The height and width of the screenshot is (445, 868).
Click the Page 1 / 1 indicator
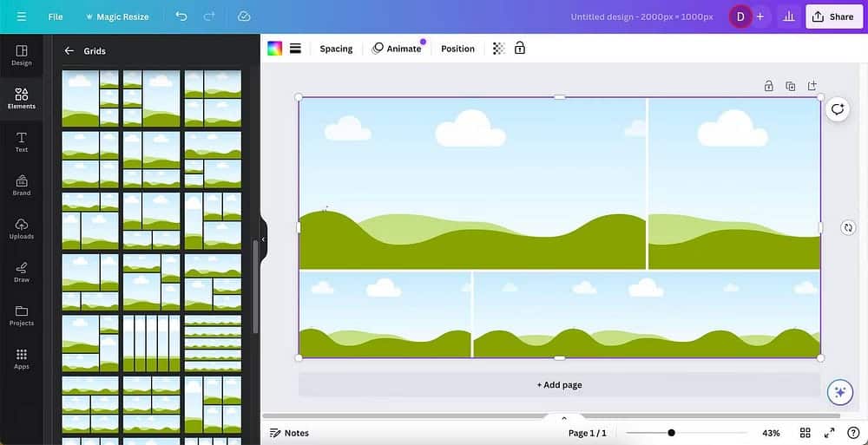(588, 433)
